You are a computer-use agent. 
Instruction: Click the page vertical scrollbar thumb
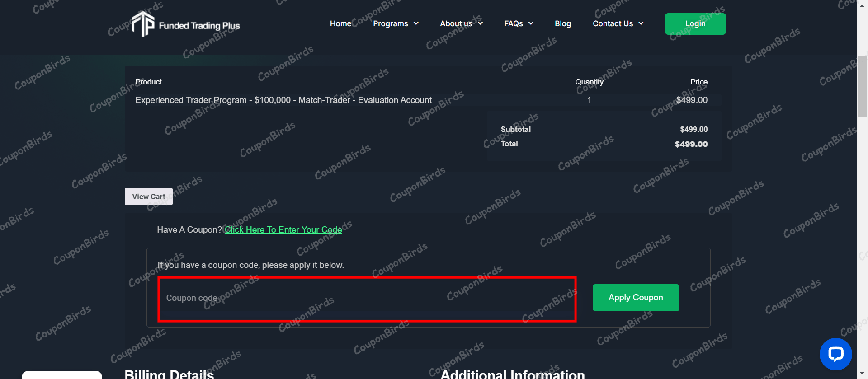click(862, 86)
